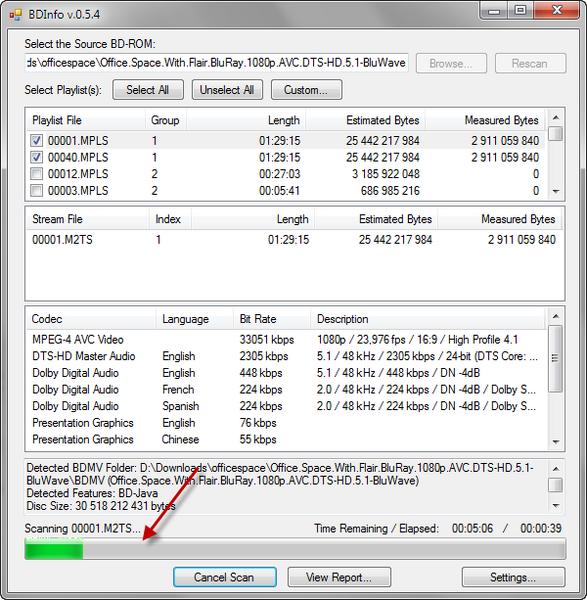Image resolution: width=587 pixels, height=600 pixels.
Task: Check the 00012.MPLS playlist checkbox
Action: pyautogui.click(x=36, y=174)
